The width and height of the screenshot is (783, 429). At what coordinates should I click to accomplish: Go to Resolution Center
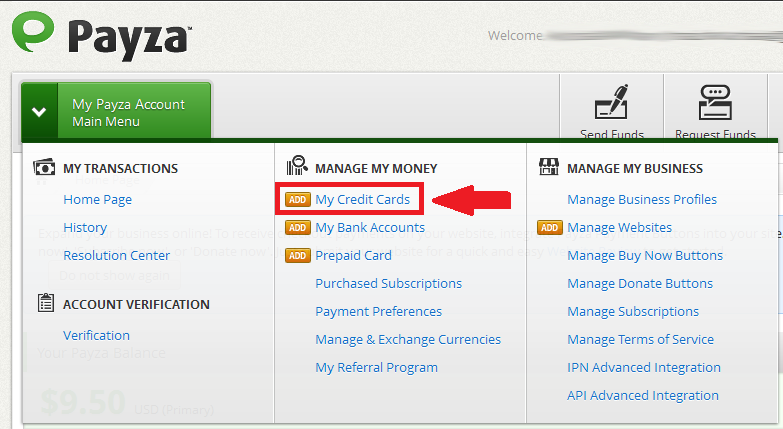116,255
